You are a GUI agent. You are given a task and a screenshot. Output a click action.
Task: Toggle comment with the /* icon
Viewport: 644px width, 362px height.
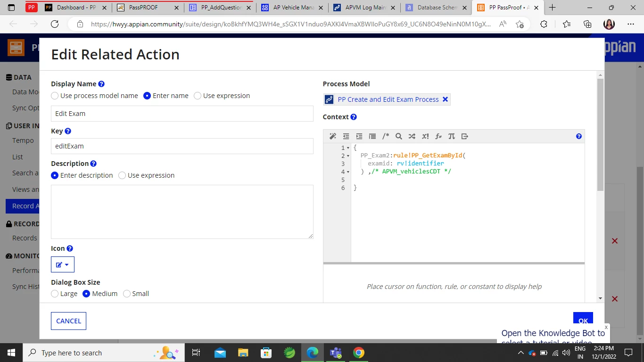coord(386,136)
